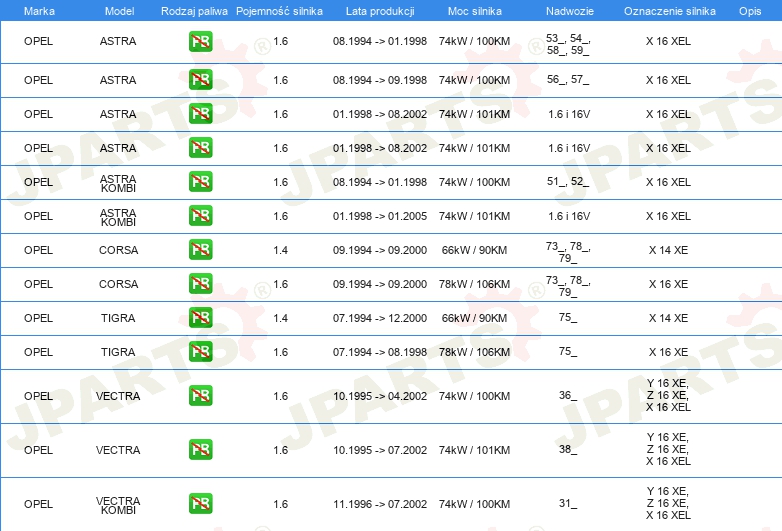The width and height of the screenshot is (782, 531).
Task: Click the VECTRA KOMBI model cell
Action: pyautogui.click(x=118, y=505)
